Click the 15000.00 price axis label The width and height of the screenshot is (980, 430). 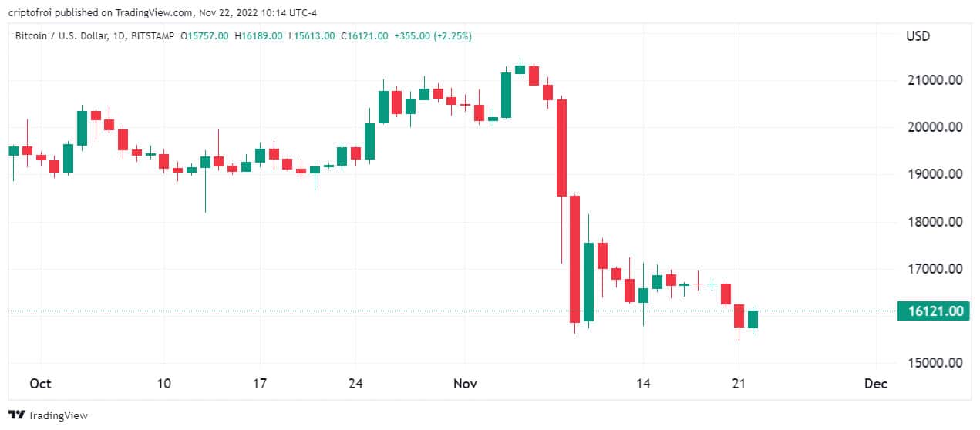935,362
